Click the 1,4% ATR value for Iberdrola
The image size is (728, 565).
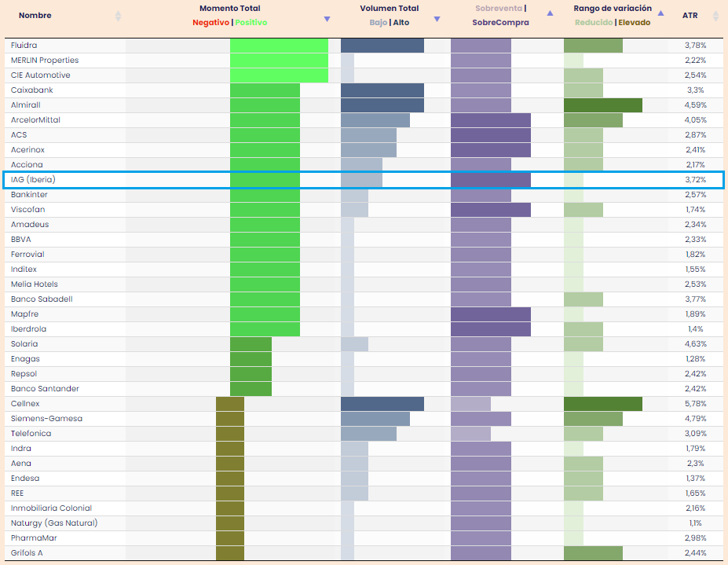[x=696, y=329]
